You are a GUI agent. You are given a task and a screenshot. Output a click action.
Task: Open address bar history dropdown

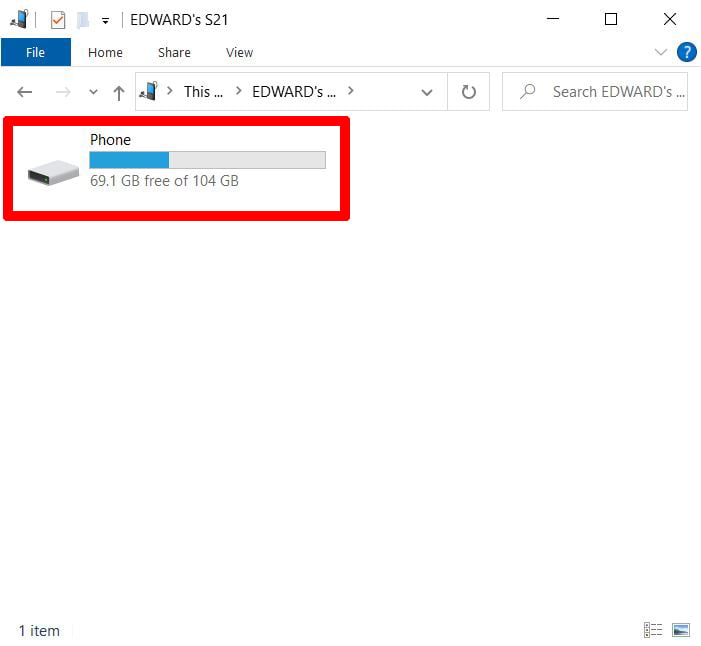click(427, 92)
